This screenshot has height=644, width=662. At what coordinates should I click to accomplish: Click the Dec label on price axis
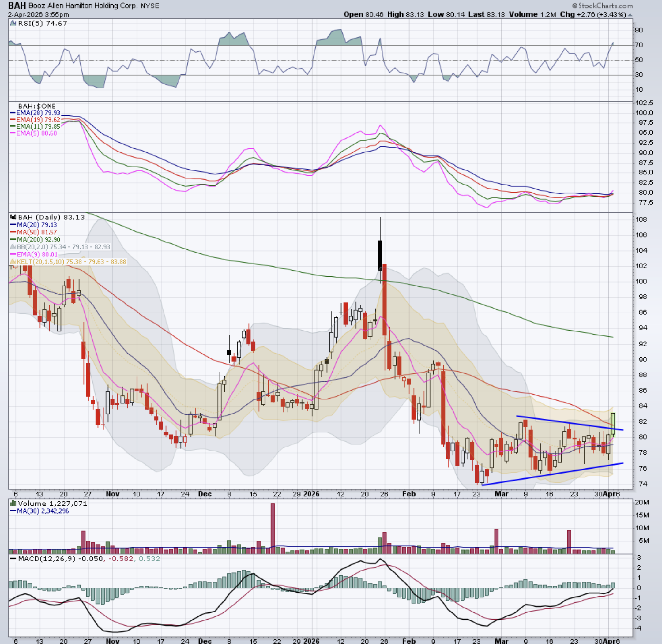point(205,494)
